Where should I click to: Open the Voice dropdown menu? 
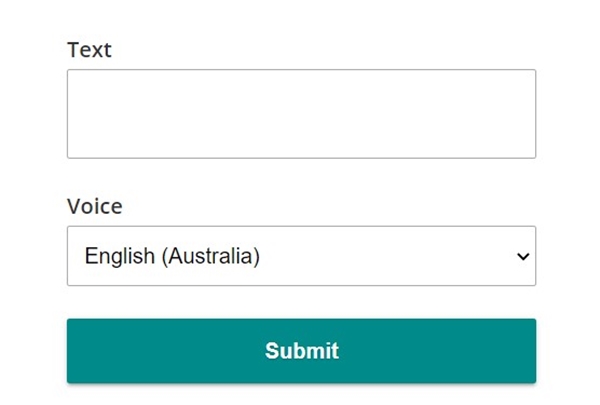302,256
